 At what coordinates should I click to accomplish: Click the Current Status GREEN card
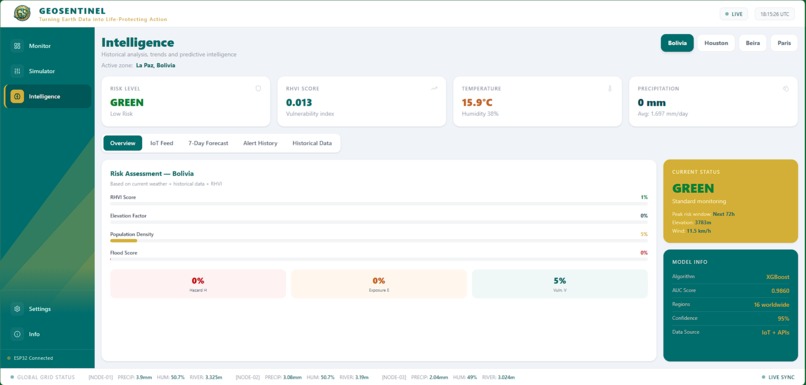point(730,201)
